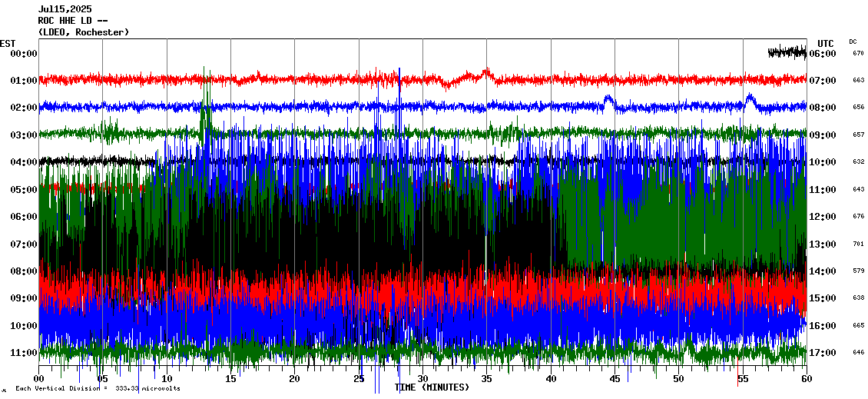Click the TIME (MINUTES) axis title
This screenshot has height=399, width=868.
[432, 387]
